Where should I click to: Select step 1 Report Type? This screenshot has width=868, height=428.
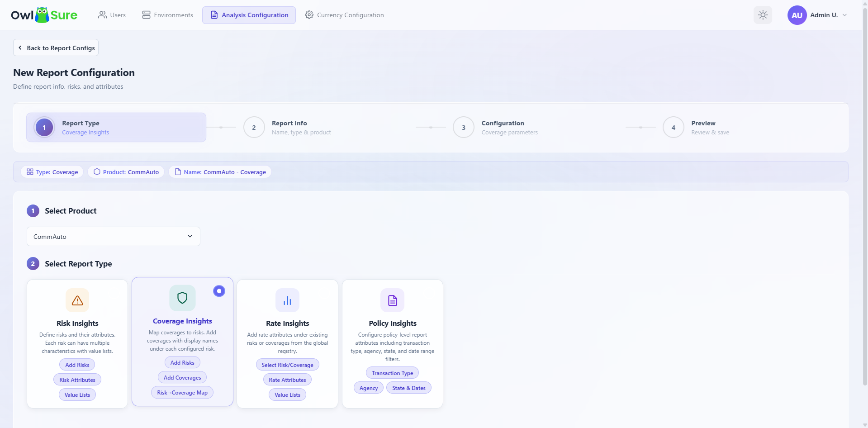(116, 128)
